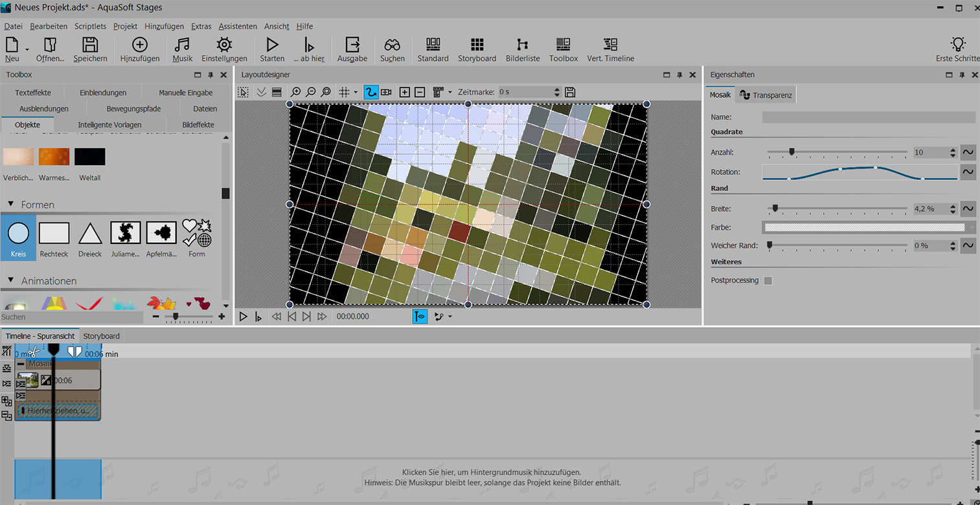Toggle the curve button next to Anzahl
Image resolution: width=980 pixels, height=505 pixels.
coord(968,153)
